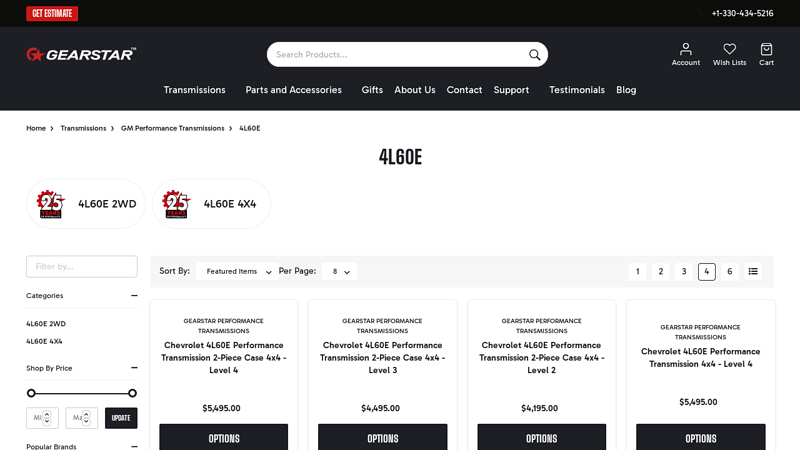
Task: Switch to list view icon
Action: pyautogui.click(x=753, y=271)
